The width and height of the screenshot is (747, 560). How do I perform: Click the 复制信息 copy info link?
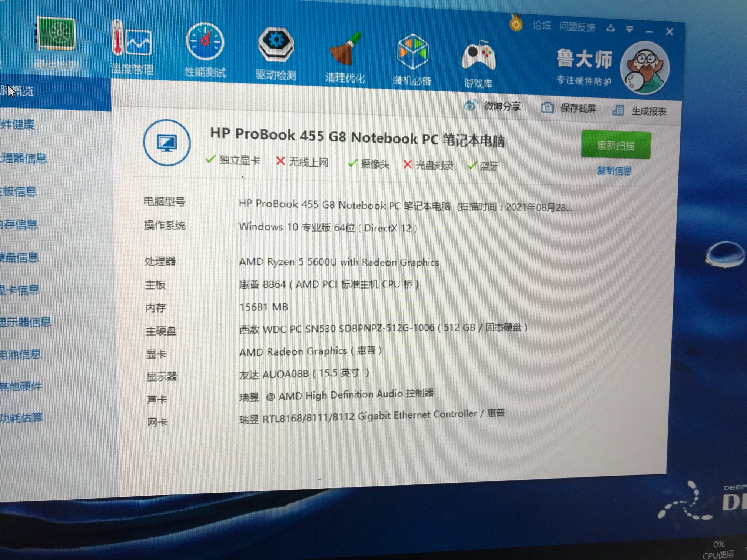tap(614, 171)
